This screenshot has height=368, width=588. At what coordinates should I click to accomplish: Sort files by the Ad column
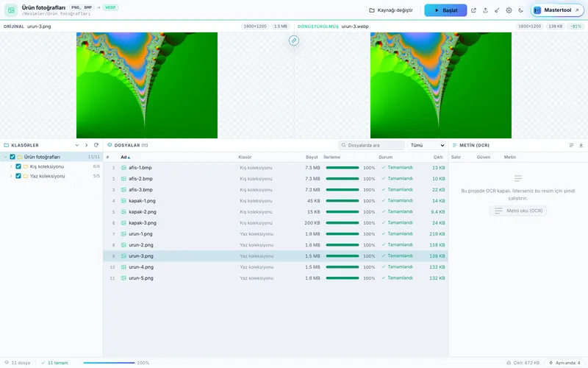point(125,158)
